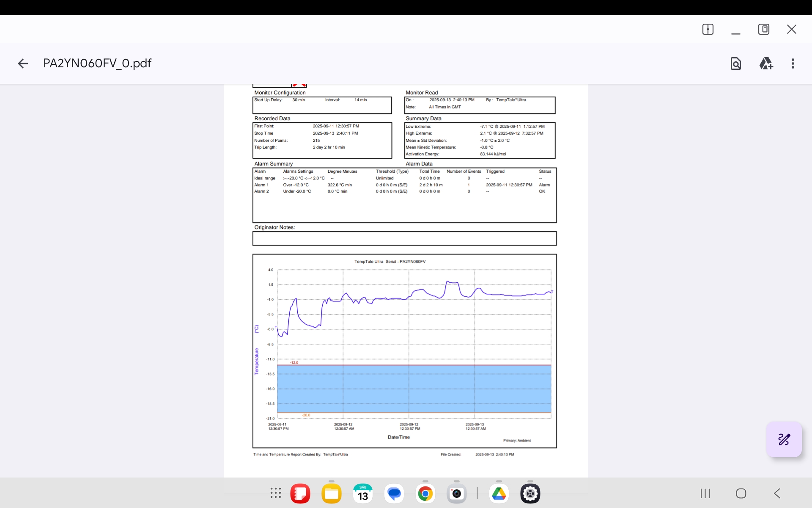The height and width of the screenshot is (508, 812).
Task: Launch the red notes app from taskbar
Action: [x=300, y=494]
